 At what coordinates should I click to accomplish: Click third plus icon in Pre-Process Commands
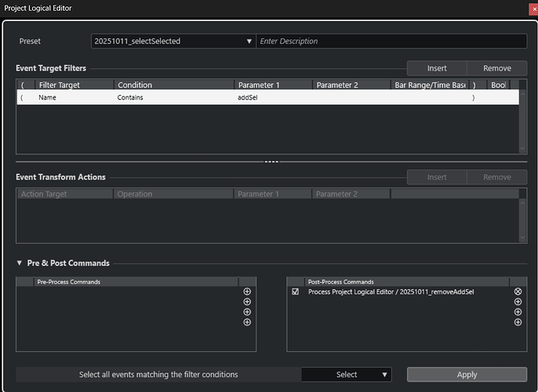[247, 312]
